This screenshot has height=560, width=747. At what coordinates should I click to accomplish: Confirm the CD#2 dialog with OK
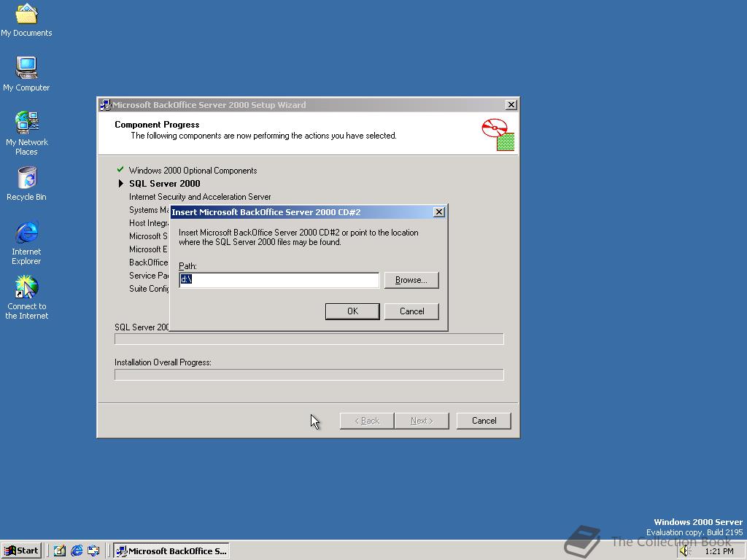(352, 311)
